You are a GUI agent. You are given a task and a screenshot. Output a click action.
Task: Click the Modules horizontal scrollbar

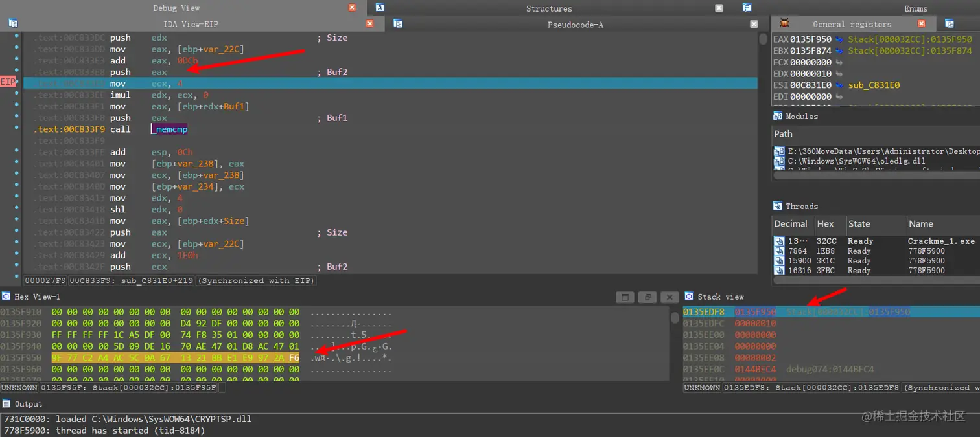click(876, 175)
